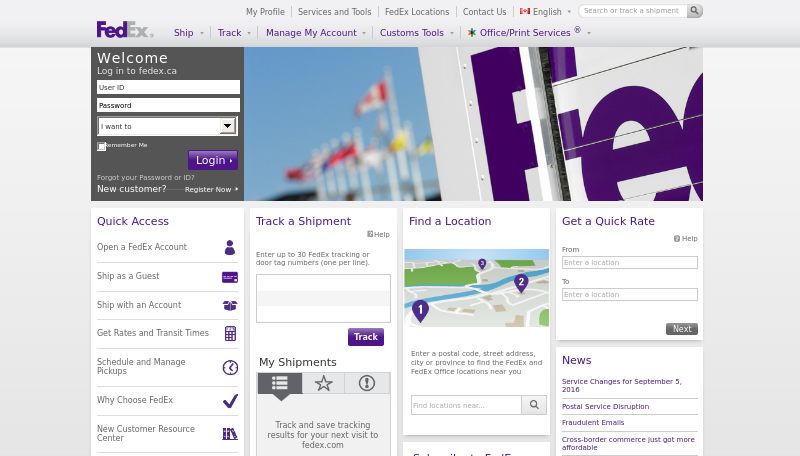Expand the Customs Tools menu arrow
Viewport: 800px width, 456px height.
(x=452, y=33)
